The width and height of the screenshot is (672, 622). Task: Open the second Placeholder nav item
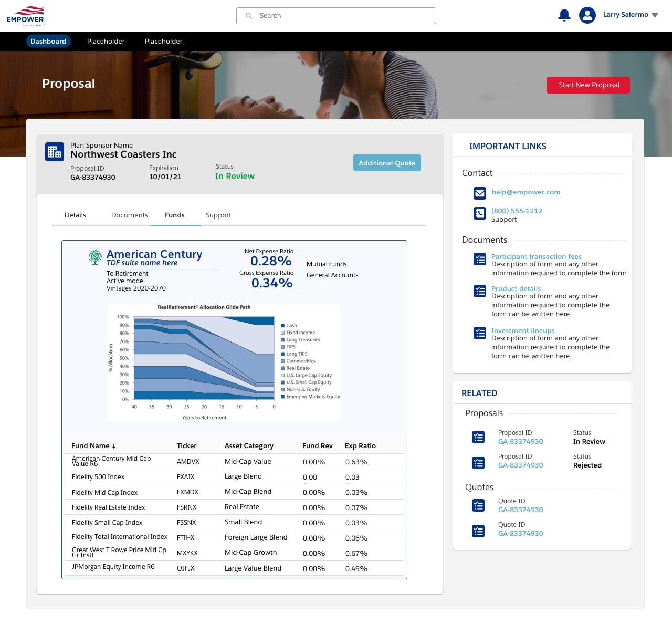pos(164,41)
